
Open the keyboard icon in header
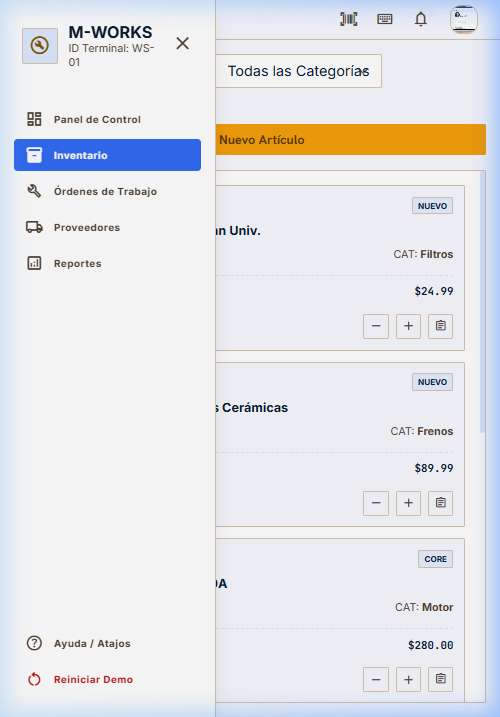[385, 19]
